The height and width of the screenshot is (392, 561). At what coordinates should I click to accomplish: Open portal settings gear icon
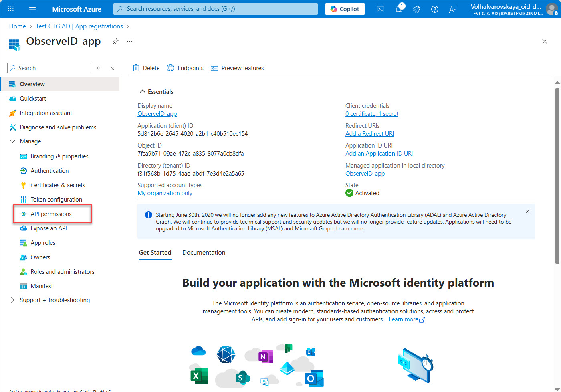pyautogui.click(x=417, y=9)
